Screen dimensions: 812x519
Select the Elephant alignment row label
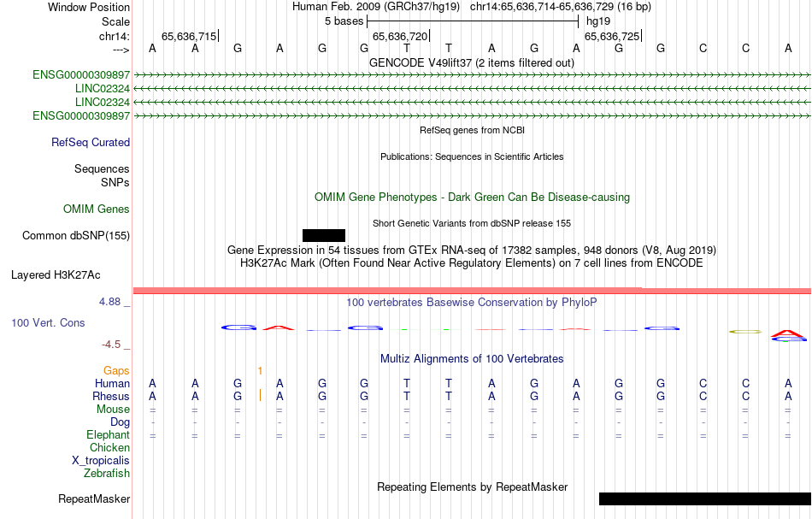point(109,435)
